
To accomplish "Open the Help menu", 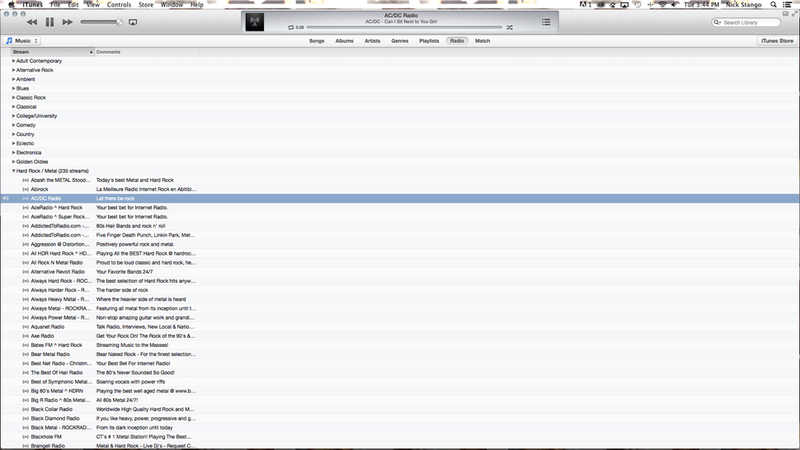I will (x=197, y=5).
